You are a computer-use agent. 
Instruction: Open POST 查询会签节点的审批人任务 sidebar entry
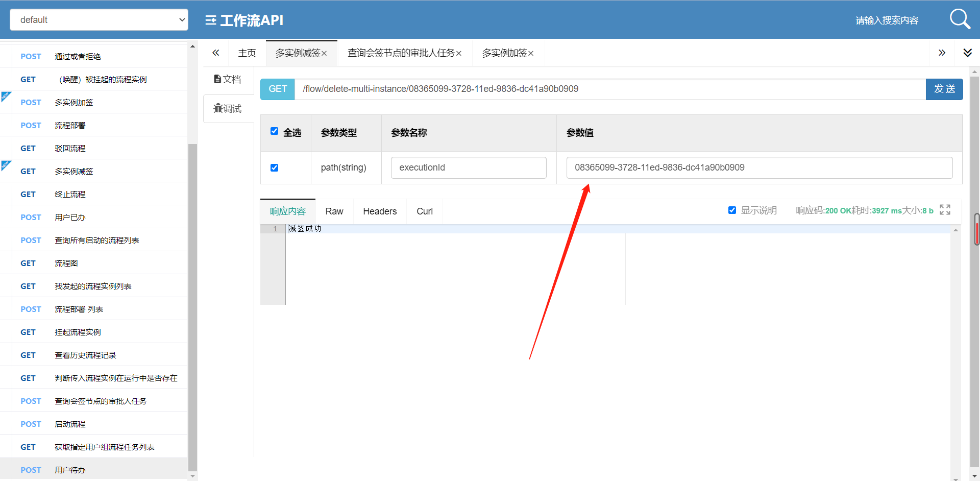coord(94,401)
